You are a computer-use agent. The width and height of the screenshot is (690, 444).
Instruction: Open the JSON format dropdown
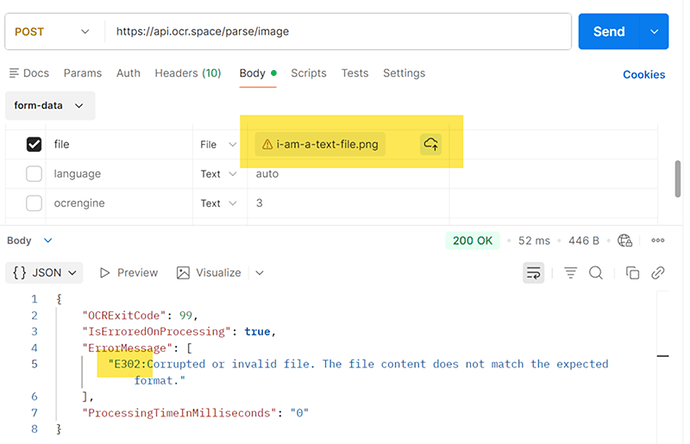pyautogui.click(x=44, y=273)
